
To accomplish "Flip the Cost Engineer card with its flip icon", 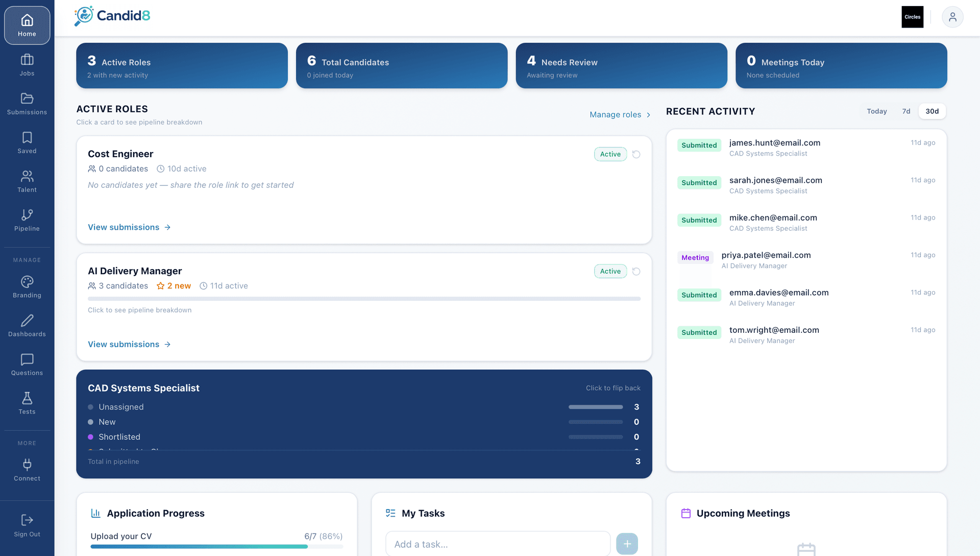I will tap(636, 154).
